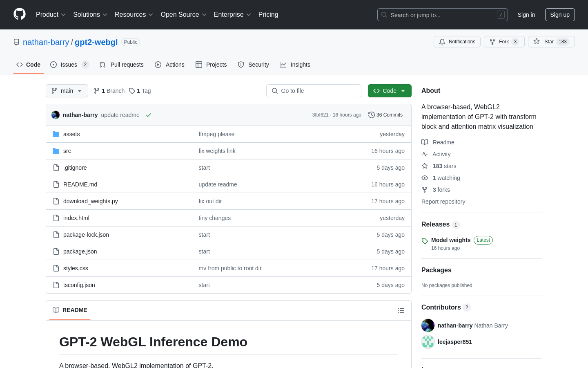Click nathan-barry commit author avatar

[56, 115]
